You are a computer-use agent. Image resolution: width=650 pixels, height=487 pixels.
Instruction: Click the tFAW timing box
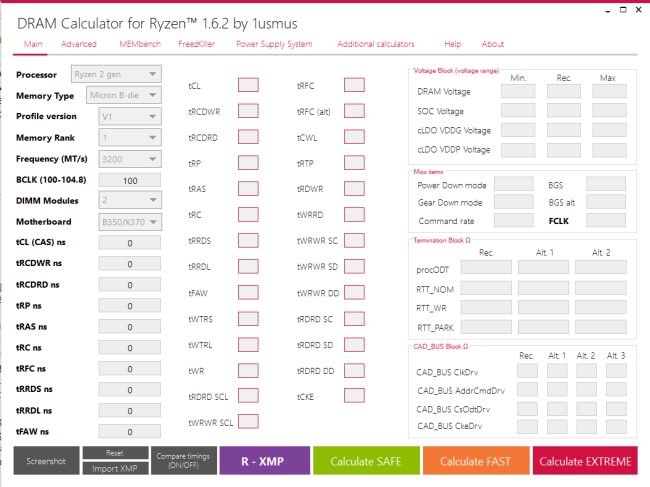point(248,292)
